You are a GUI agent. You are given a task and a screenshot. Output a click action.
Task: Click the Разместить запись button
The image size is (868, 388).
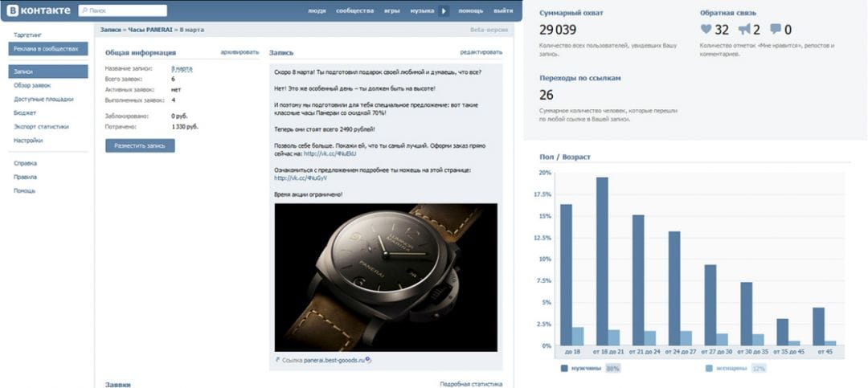point(140,145)
